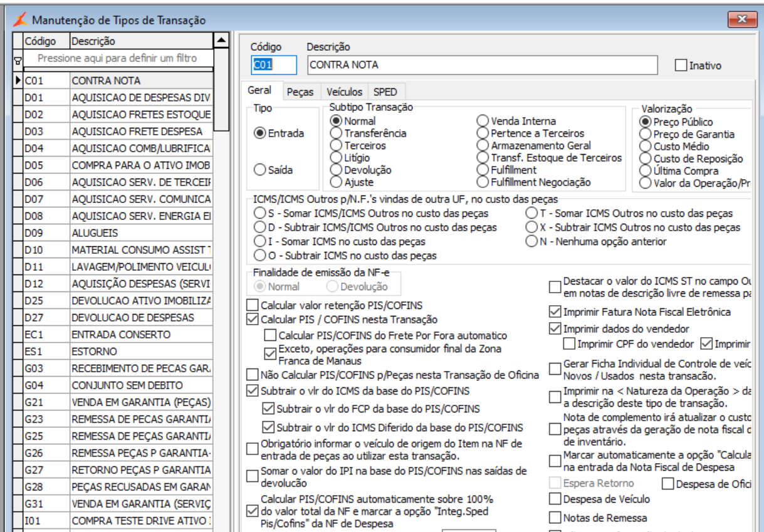Close the Manutenção de Tipos de Transação window
The image size is (764, 532).
pos(742,19)
